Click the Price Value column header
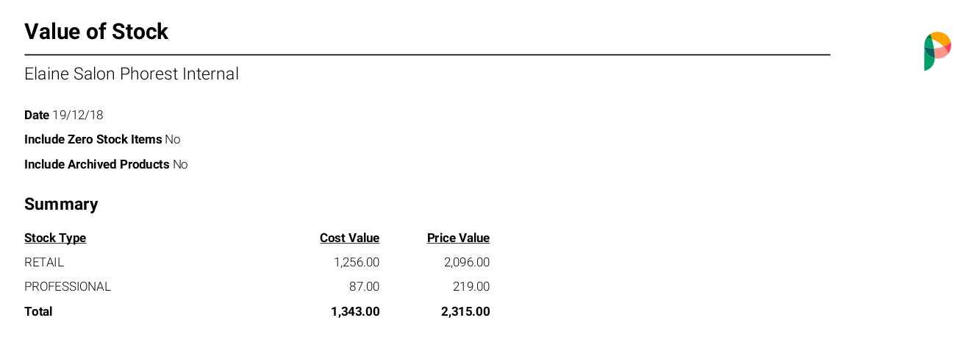 [459, 238]
